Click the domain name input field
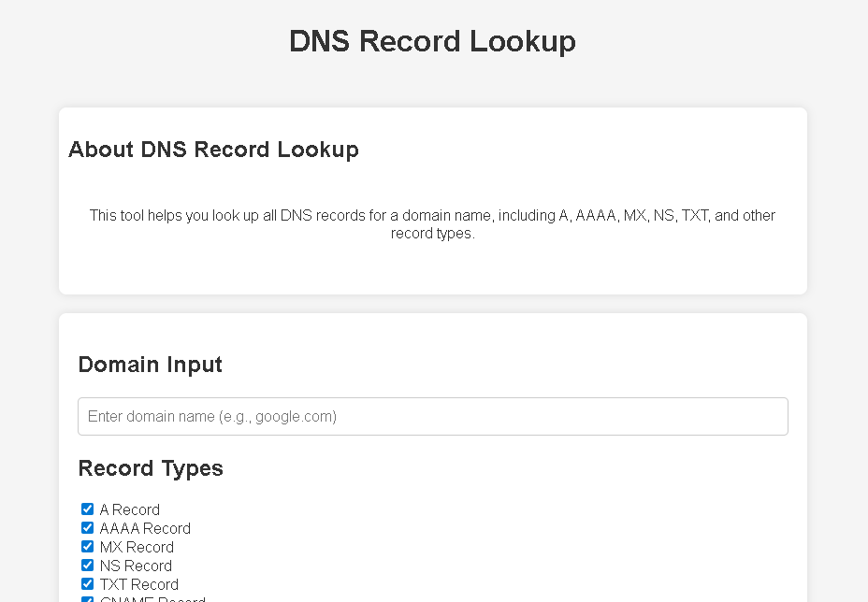 click(433, 416)
